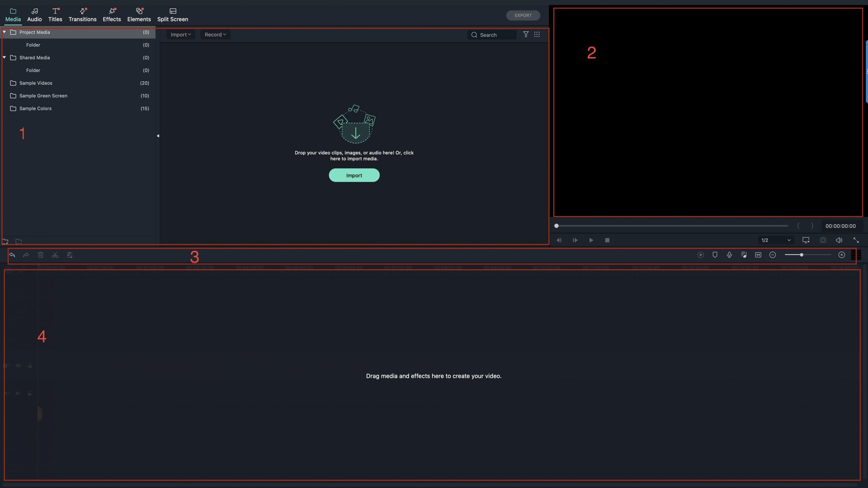Expand the Shared Media folder section
Image resolution: width=868 pixels, height=488 pixels.
pos(5,58)
